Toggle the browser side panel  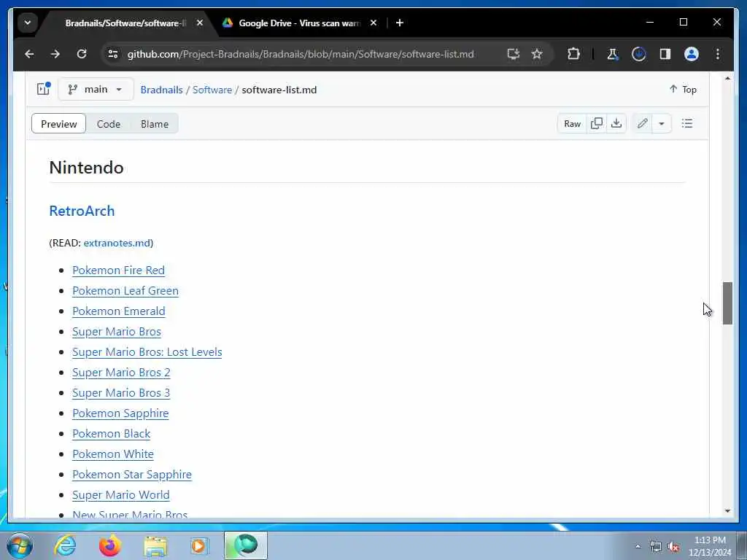click(665, 54)
